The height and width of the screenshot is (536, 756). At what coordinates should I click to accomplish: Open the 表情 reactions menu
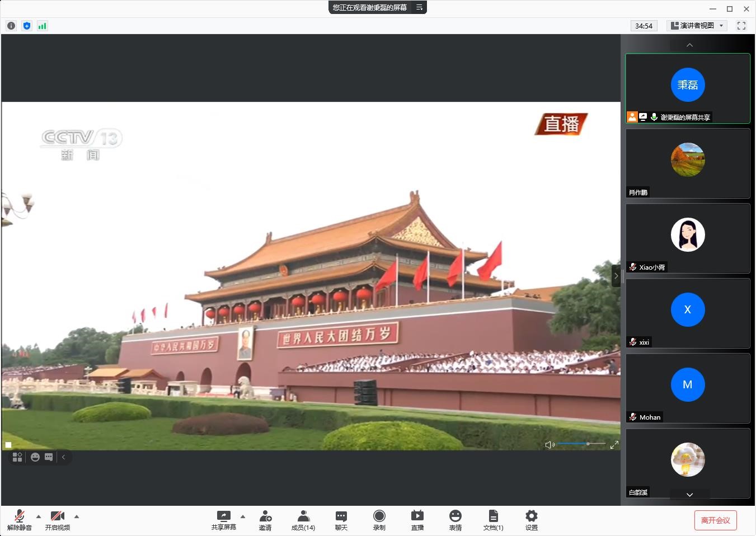pos(455,520)
